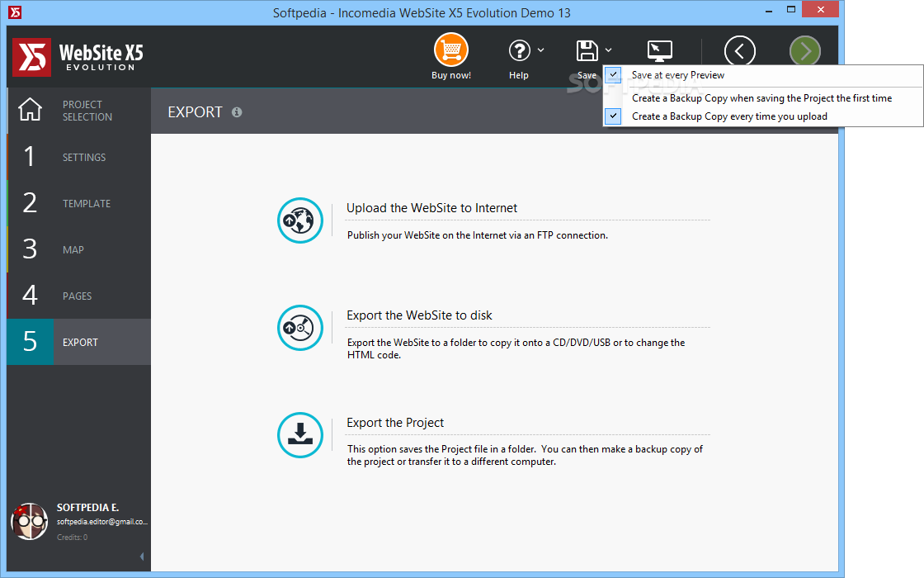
Task: Collapse the sidebar with the small arrow
Action: 142,557
